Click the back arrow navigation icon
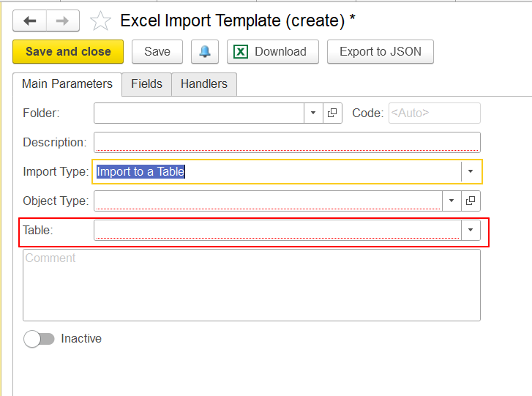Image resolution: width=532 pixels, height=396 pixels. click(30, 21)
